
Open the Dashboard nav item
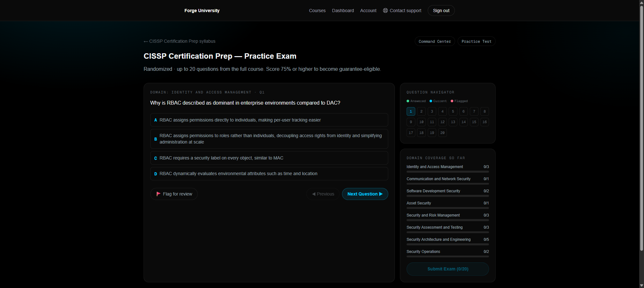(343, 11)
